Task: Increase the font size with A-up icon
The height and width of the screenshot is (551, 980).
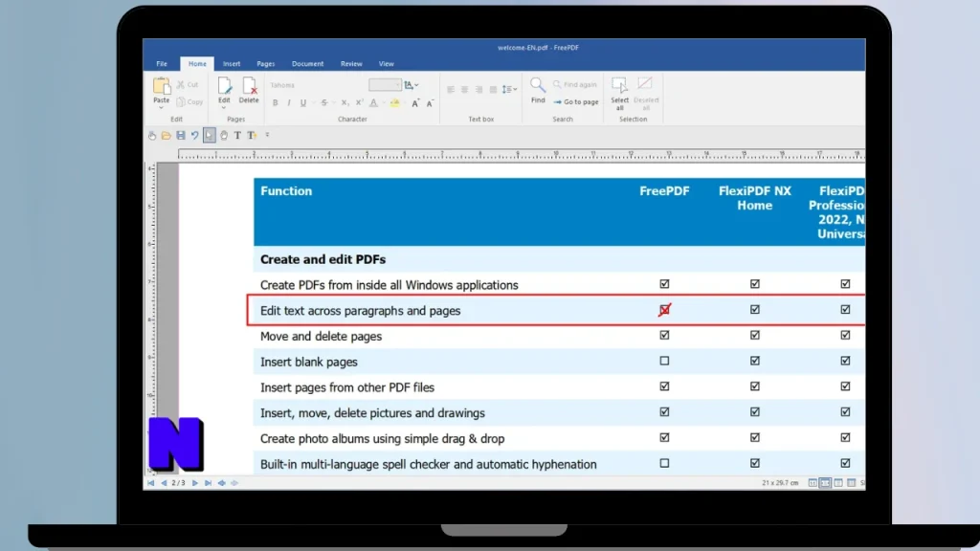Action: (415, 103)
